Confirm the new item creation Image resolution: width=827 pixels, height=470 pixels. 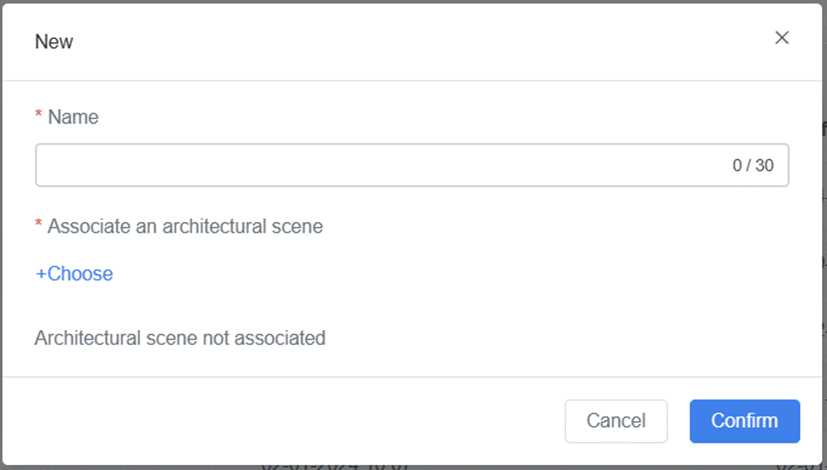[x=744, y=421]
